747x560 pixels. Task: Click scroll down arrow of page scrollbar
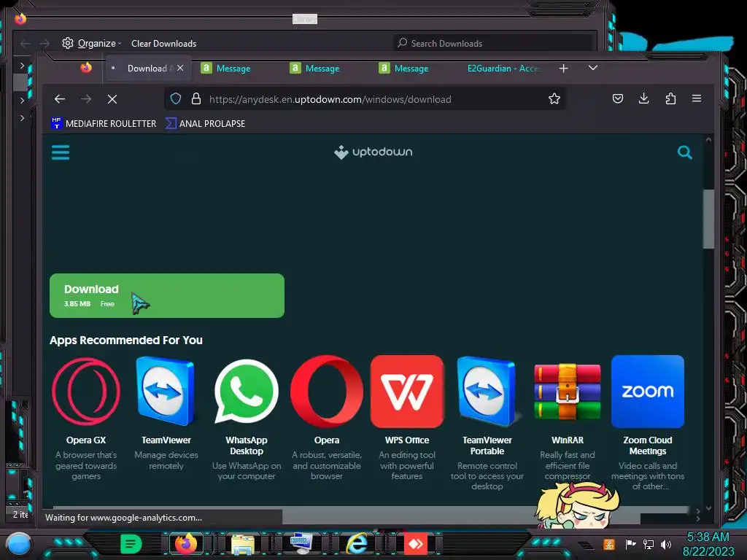708,508
